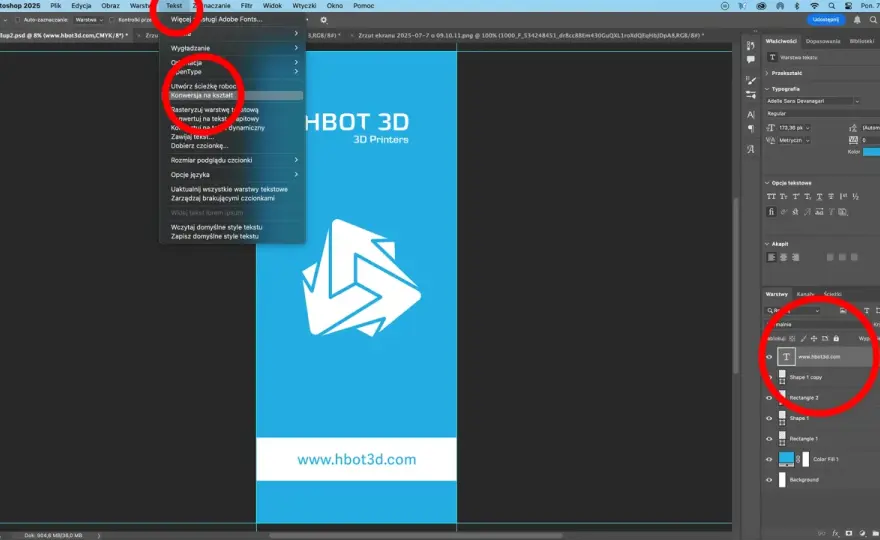Screen dimensions: 880x540
Task: Expand the Przekształć section
Action: pyautogui.click(x=767, y=73)
